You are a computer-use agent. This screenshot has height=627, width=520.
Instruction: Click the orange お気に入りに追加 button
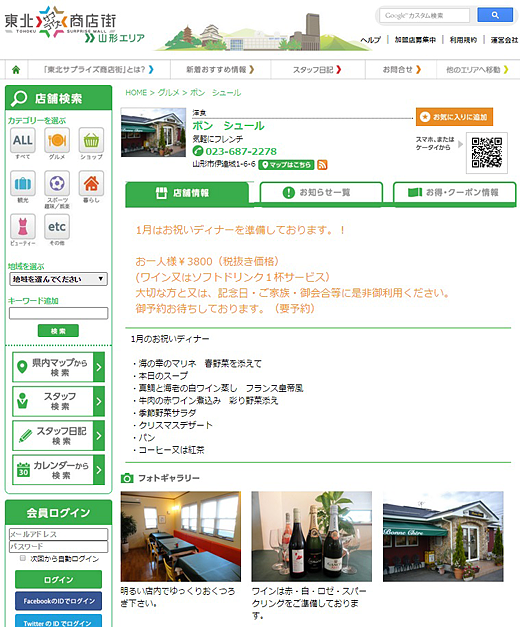(454, 117)
